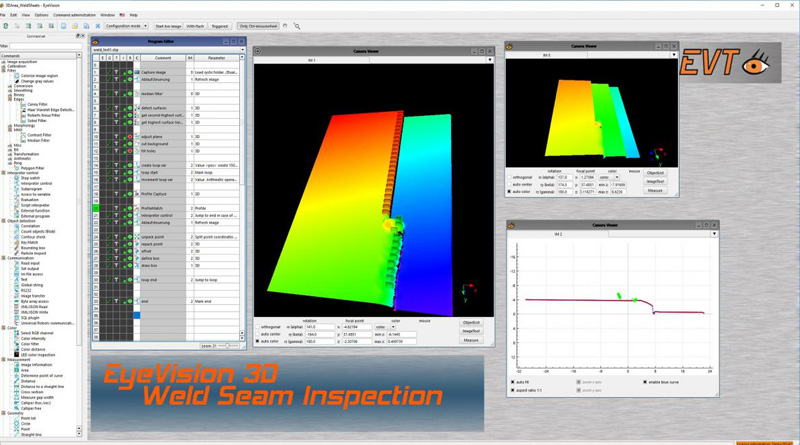Open the color dropdown in main viewer
This screenshot has height=445, width=800.
(x=385, y=326)
